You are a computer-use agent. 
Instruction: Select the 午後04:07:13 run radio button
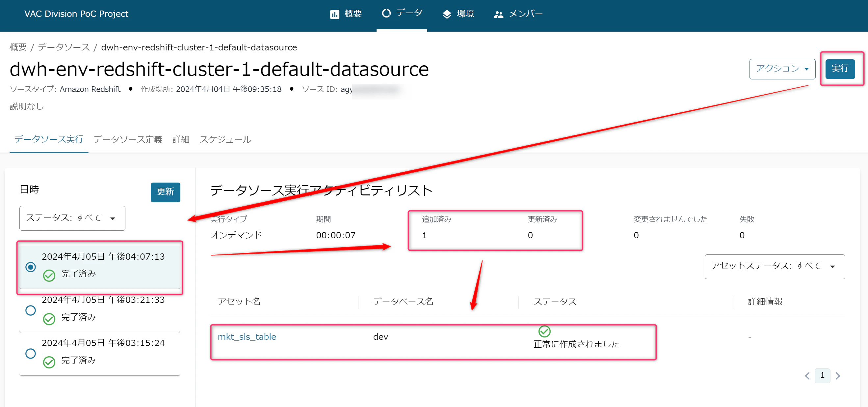(31, 267)
